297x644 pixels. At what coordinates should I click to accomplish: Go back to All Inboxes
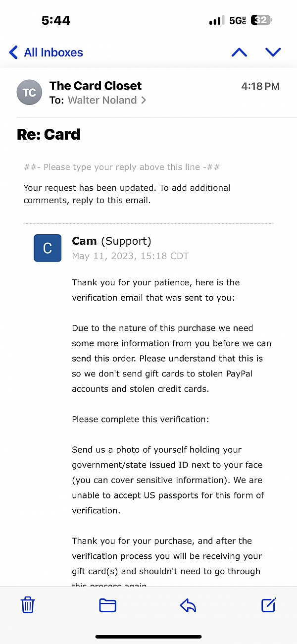tap(46, 52)
